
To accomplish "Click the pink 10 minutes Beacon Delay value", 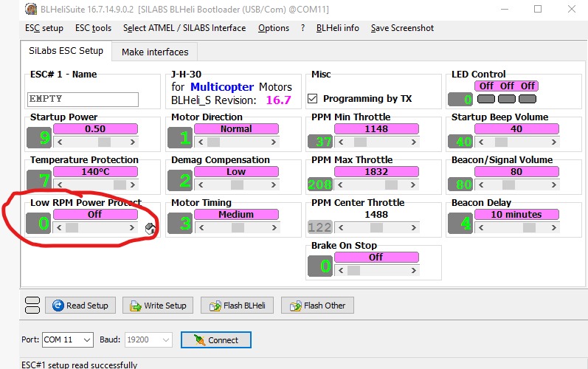I will point(516,215).
